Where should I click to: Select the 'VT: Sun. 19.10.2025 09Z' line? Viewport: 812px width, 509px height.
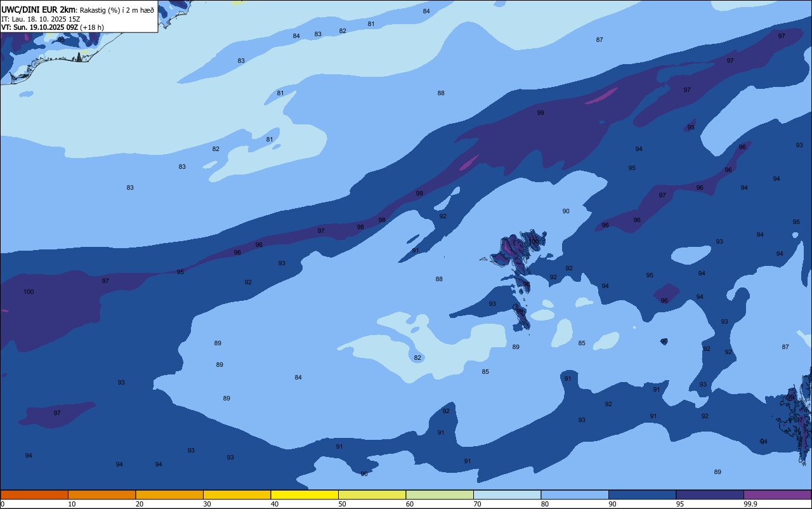tap(39, 27)
